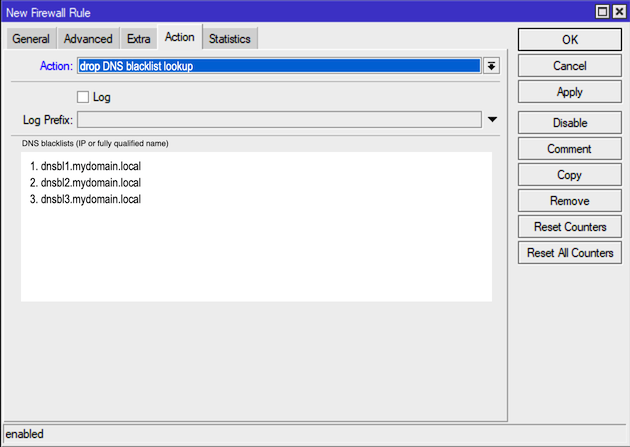Screen dimensions: 630x447
Task: Maximize the New Firewall Rule window
Action: point(602,12)
